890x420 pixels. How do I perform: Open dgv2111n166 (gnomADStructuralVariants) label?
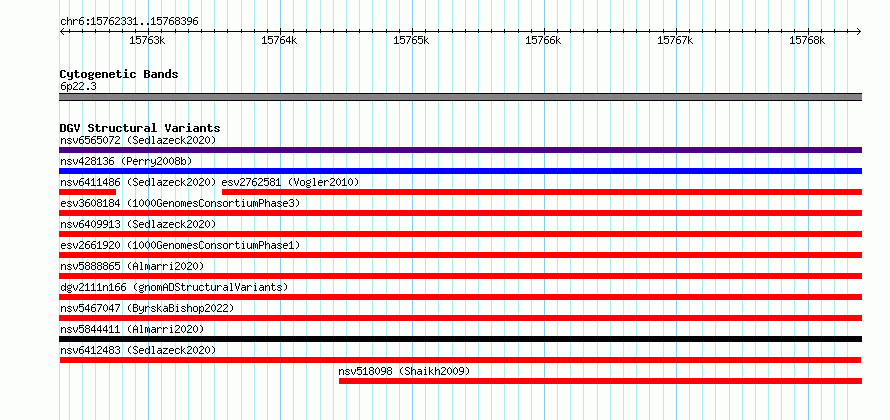pyautogui.click(x=174, y=287)
